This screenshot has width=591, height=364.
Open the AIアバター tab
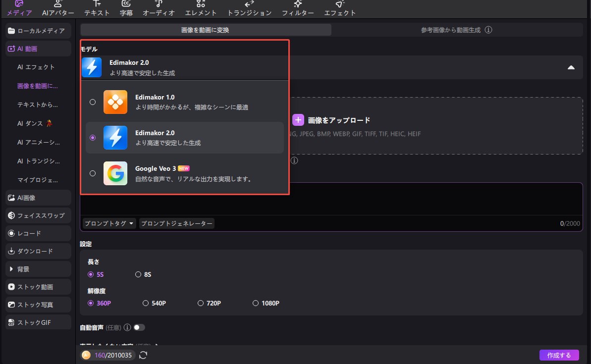pyautogui.click(x=58, y=8)
